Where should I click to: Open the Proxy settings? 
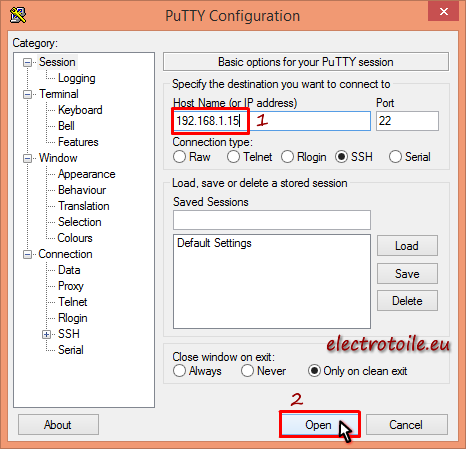(x=71, y=286)
